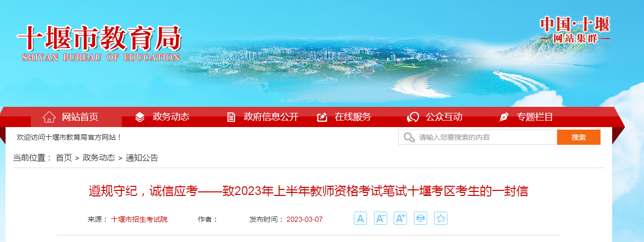This screenshot has width=644, height=242.
Task: Click the edit icon beside 在线服务
Action: (x=322, y=117)
